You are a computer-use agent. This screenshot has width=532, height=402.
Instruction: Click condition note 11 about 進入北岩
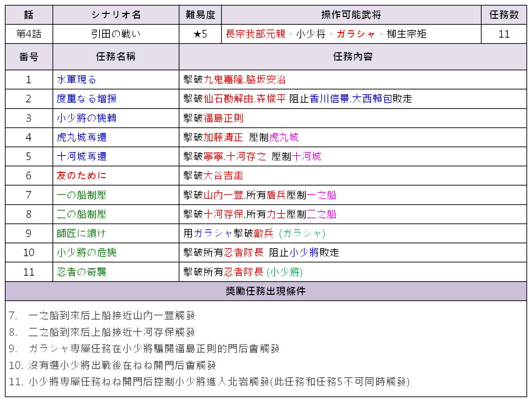[209, 382]
